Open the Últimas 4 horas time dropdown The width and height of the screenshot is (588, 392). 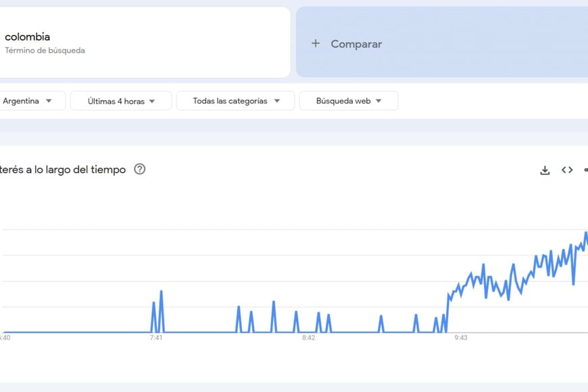pos(121,101)
